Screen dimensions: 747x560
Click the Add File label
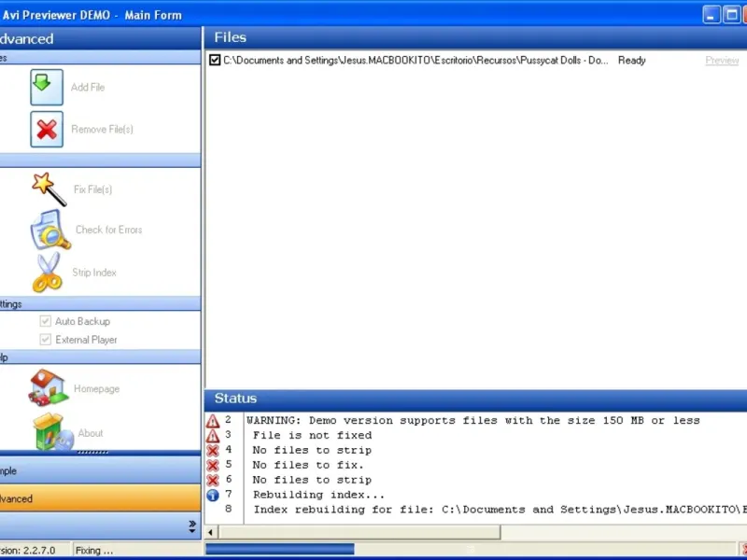click(88, 87)
